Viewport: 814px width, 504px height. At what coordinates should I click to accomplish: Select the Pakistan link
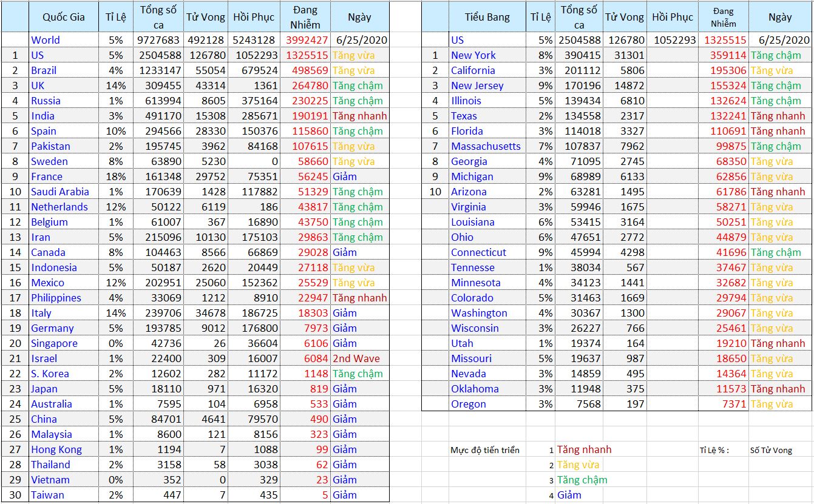pos(50,146)
